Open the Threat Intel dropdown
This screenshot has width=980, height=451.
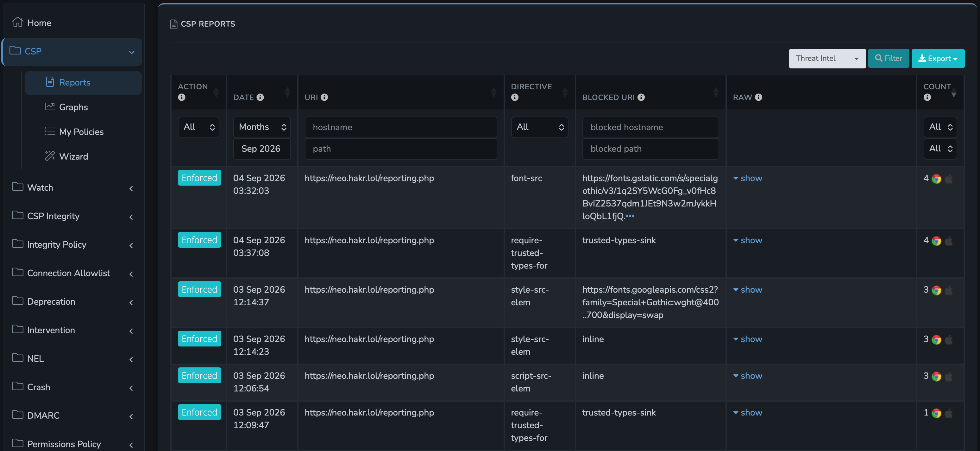coord(827,59)
